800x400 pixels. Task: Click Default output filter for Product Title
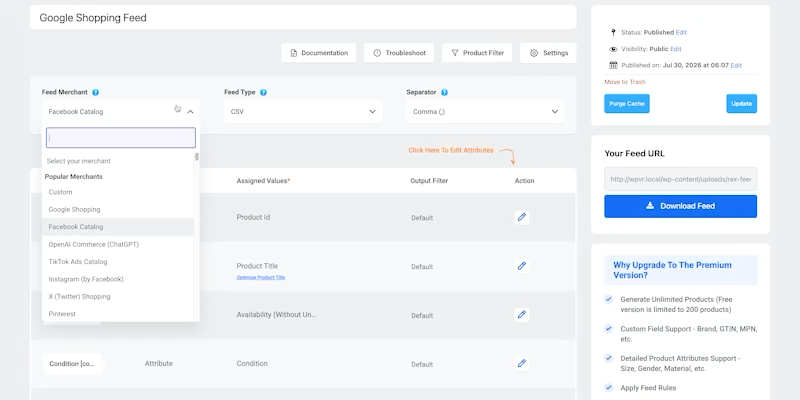pos(422,267)
